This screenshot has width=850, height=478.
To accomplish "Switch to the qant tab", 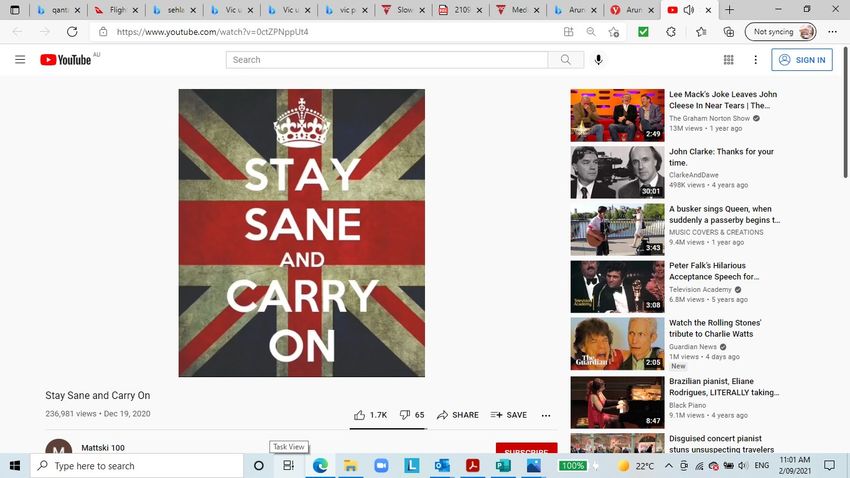I will click(x=59, y=10).
